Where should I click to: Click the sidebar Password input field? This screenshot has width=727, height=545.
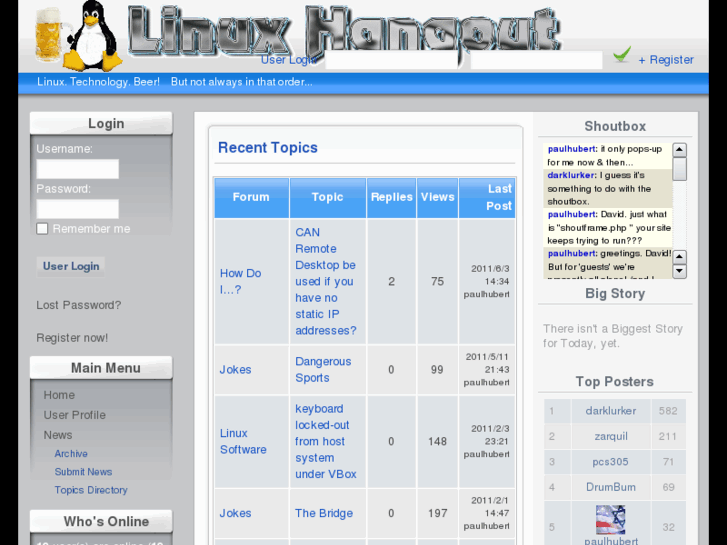(x=77, y=209)
